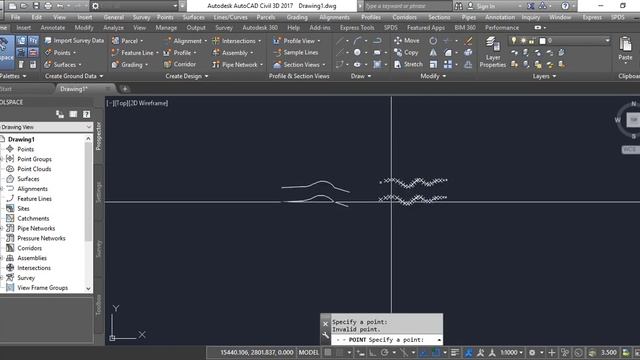The width and height of the screenshot is (640, 360).
Task: Expand the Draw panel
Action: (x=361, y=76)
